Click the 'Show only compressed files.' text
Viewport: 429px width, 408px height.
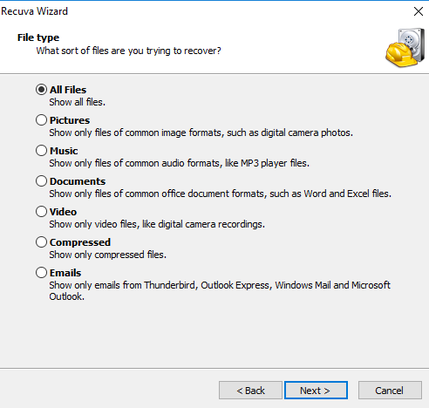(108, 255)
